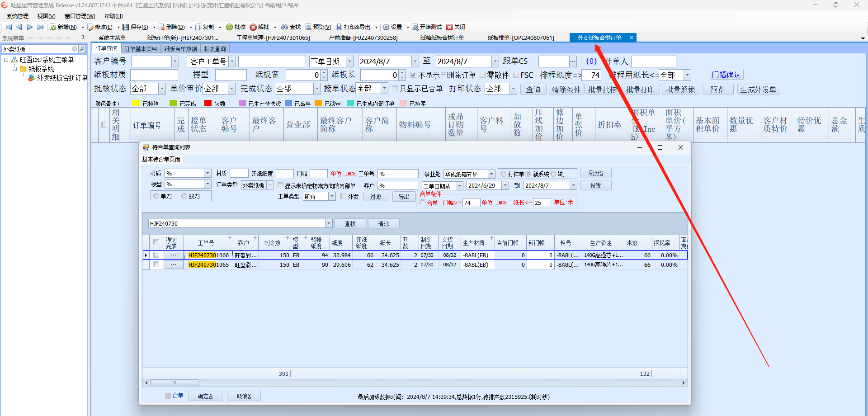Close the 外卖纸板合拼订单 tab
Screen dimensions: 868x416
pos(632,38)
